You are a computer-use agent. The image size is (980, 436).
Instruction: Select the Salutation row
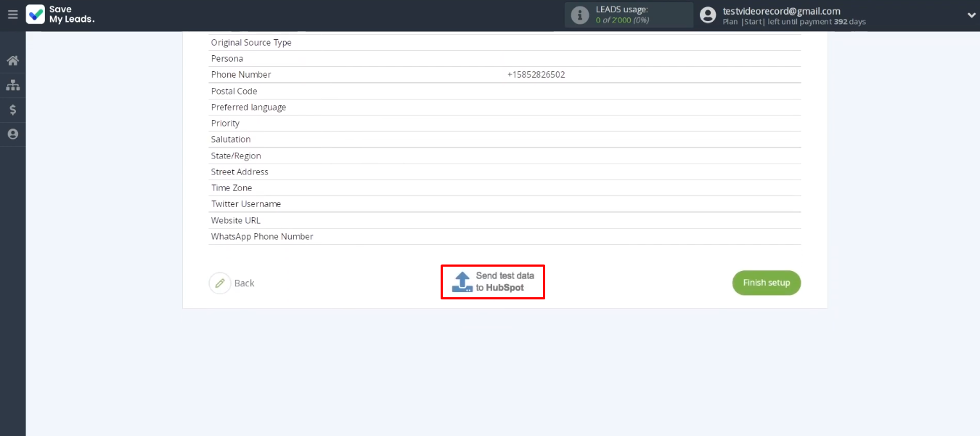[x=505, y=139]
